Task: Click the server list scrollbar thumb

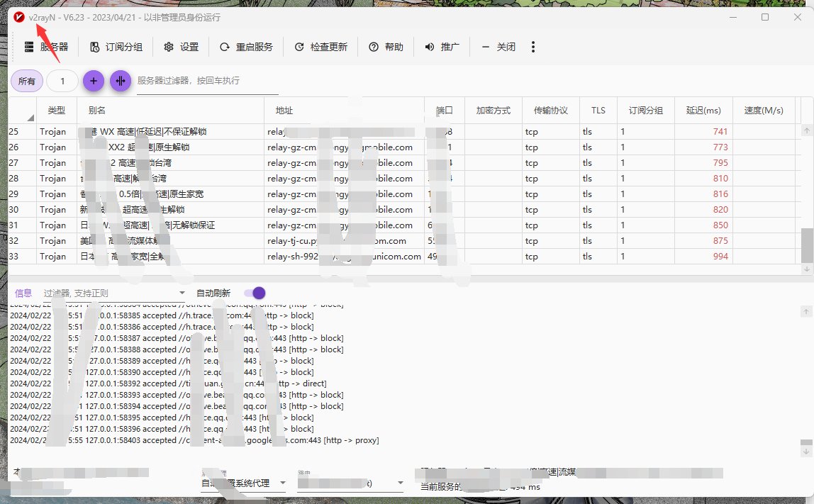Action: point(807,245)
